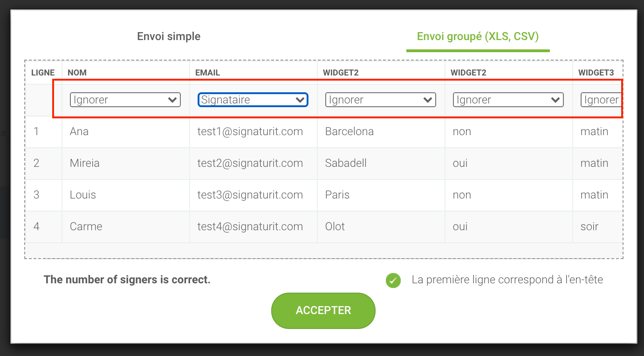
Task: Click the chevron on the first WIDGET2 dropdown
Action: [x=428, y=100]
